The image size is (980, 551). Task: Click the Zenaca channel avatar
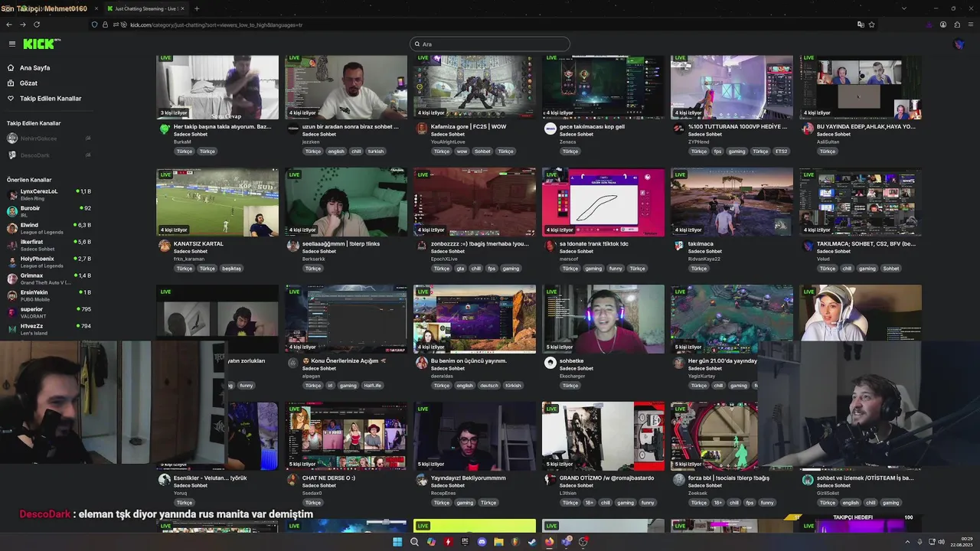[x=550, y=129]
